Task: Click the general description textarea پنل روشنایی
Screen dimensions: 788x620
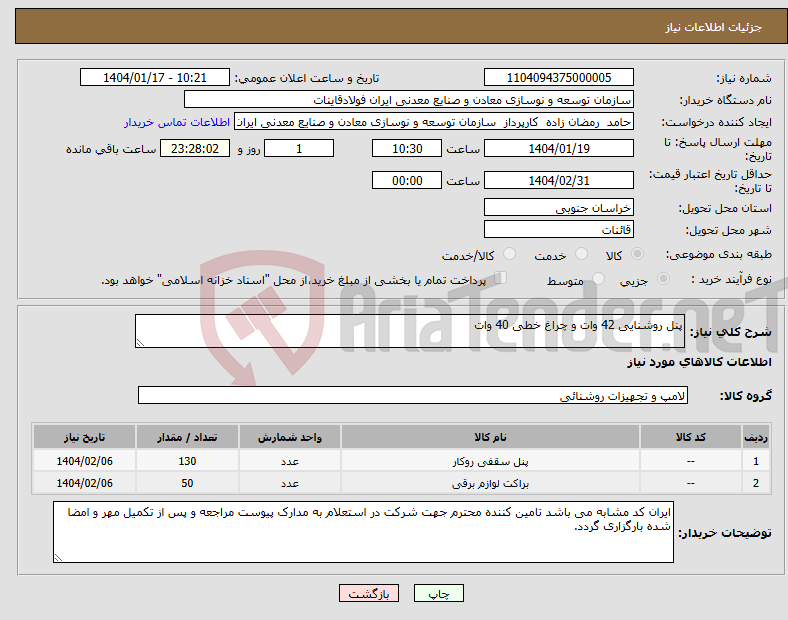Action: [410, 331]
